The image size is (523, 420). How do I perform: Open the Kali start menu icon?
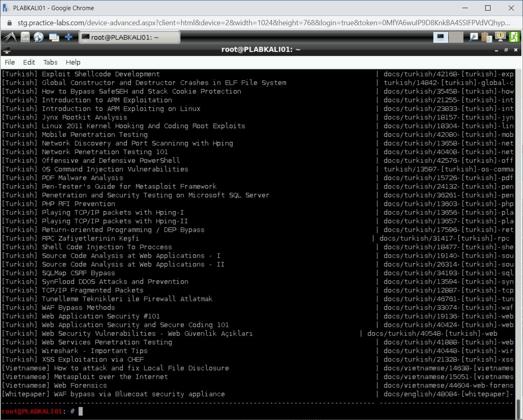(10, 37)
